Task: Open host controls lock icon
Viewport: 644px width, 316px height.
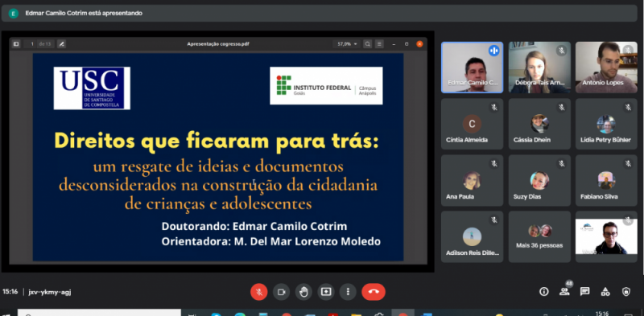Action: (626, 292)
